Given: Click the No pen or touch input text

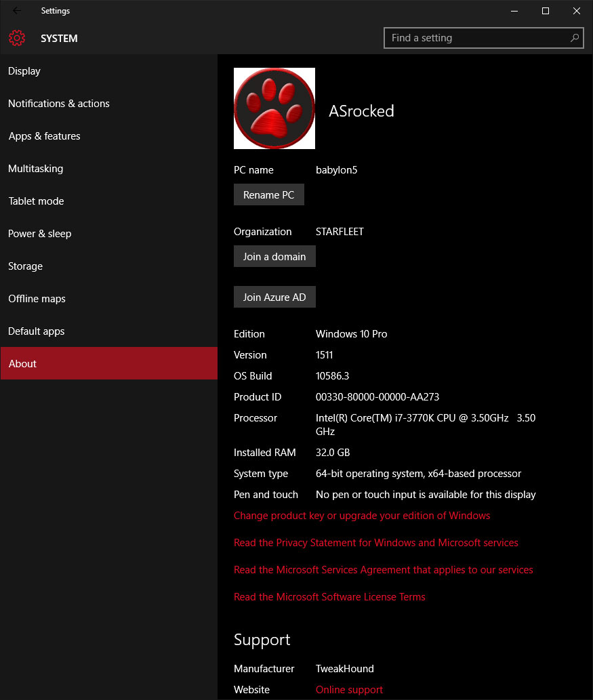Looking at the screenshot, I should pos(426,495).
